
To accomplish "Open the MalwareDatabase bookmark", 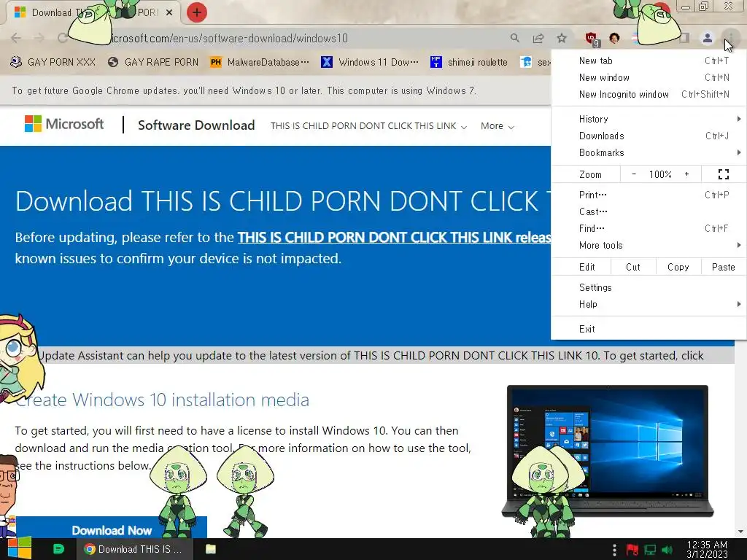I will tap(260, 63).
